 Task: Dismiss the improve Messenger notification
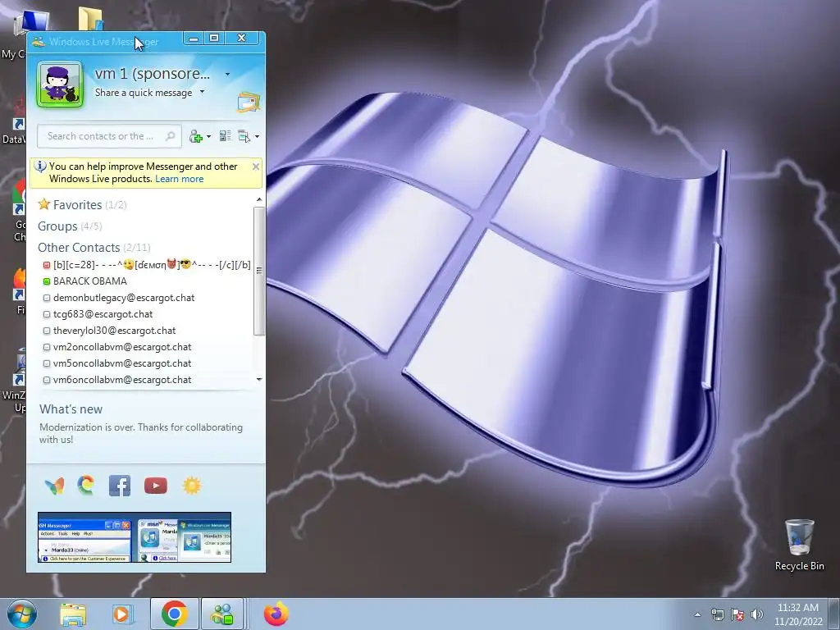coord(256,167)
